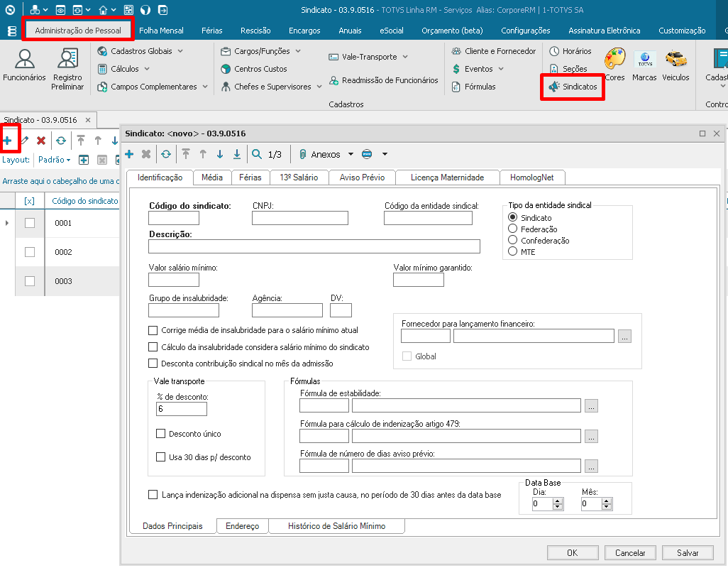The width and height of the screenshot is (728, 568).
Task: Open Seções item in ribbon
Action: [568, 69]
